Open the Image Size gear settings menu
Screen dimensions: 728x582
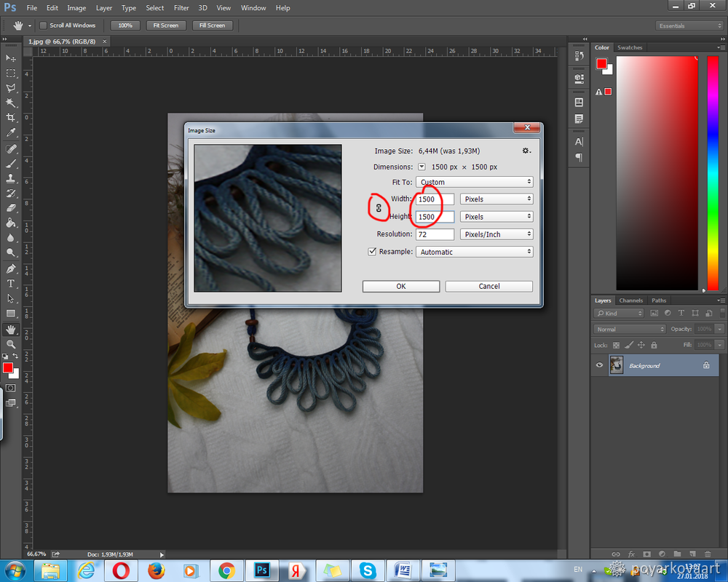click(x=526, y=151)
